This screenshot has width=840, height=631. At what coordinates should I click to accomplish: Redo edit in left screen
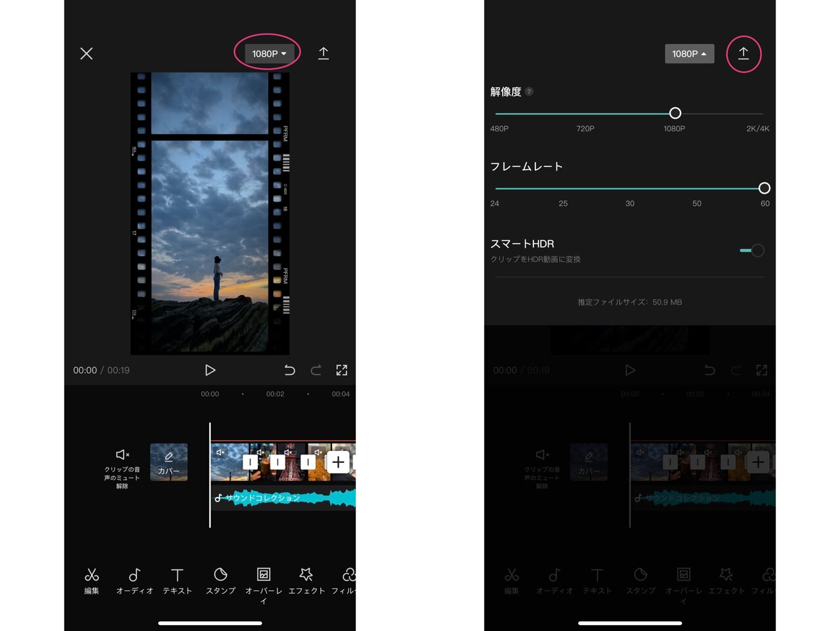tap(316, 370)
